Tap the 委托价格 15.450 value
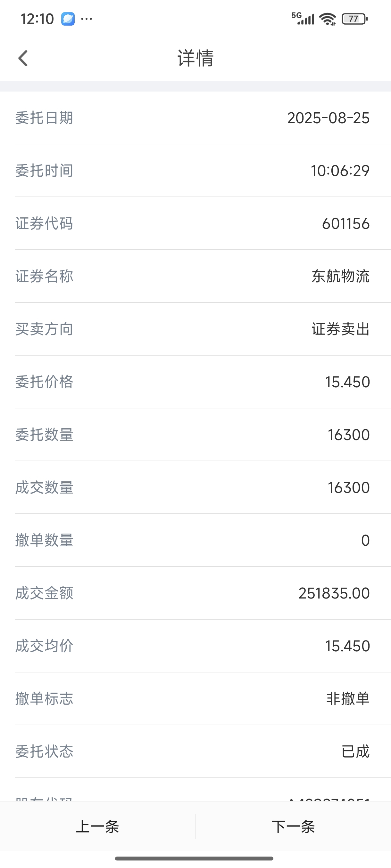 pos(347,382)
